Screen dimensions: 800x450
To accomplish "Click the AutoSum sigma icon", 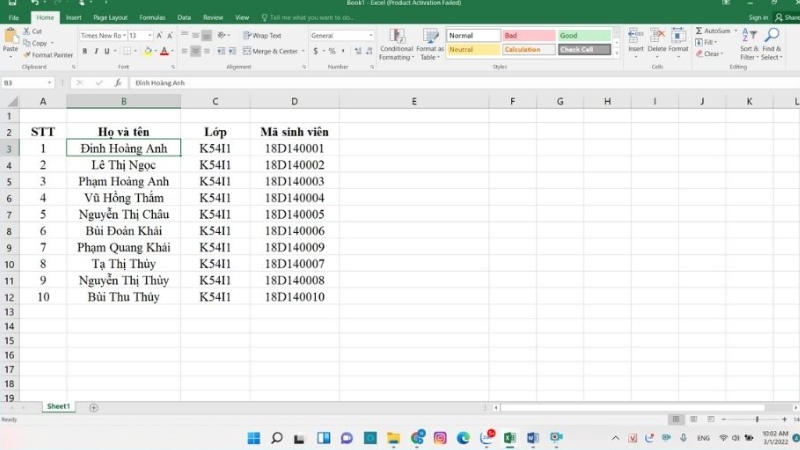I will (699, 31).
